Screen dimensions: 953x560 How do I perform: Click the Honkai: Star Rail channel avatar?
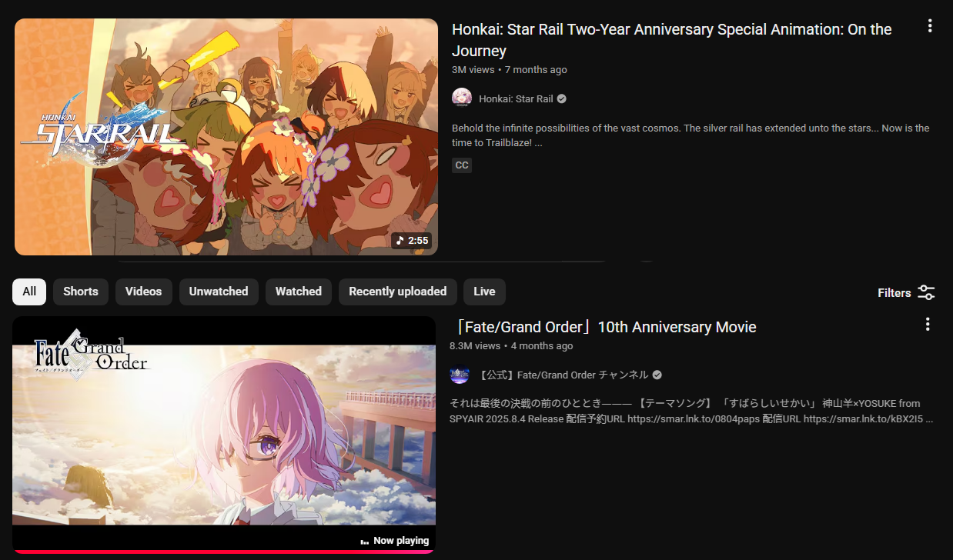pos(462,98)
